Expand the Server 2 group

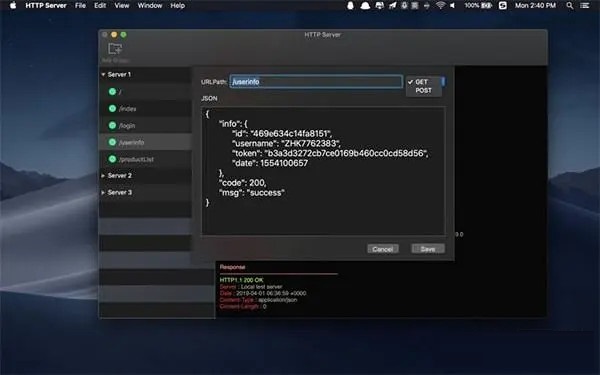coord(103,176)
